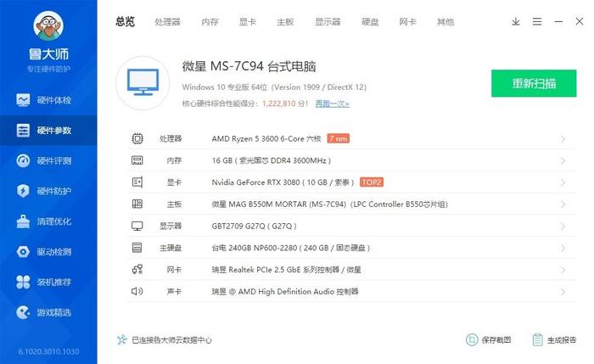The image size is (594, 364).
Task: Click the 鲁大师 avatar logo
Action: pos(48,26)
